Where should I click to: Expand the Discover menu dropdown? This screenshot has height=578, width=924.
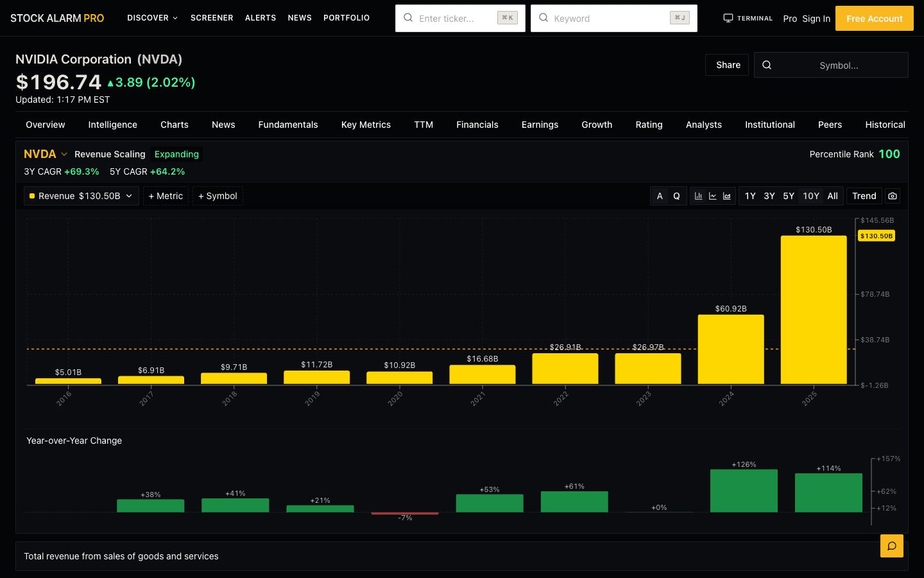[153, 18]
